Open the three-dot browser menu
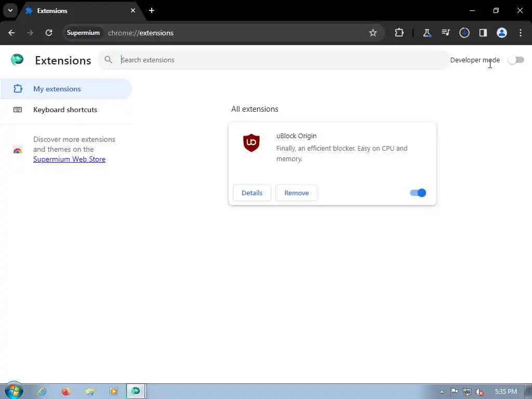 (x=521, y=33)
